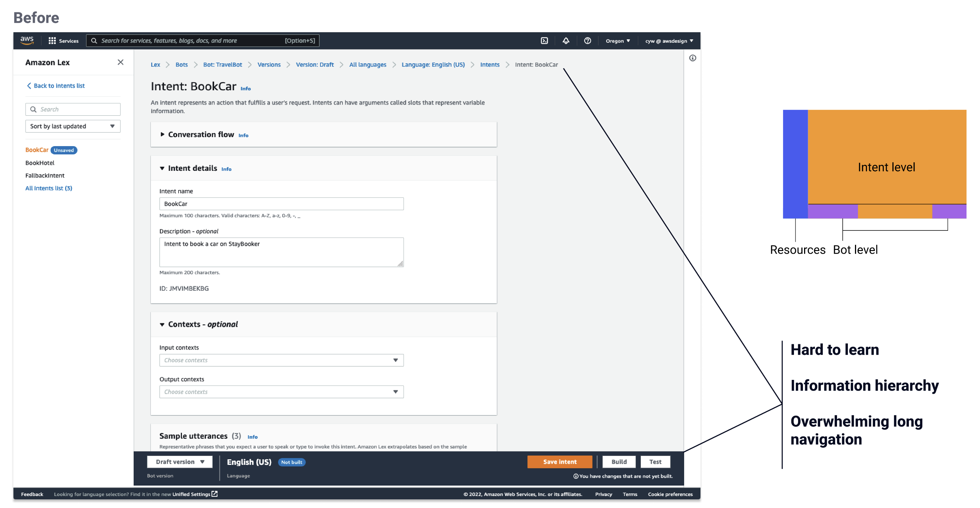The image size is (980, 508).
Task: Open Info for Intent details
Action: pos(226,169)
